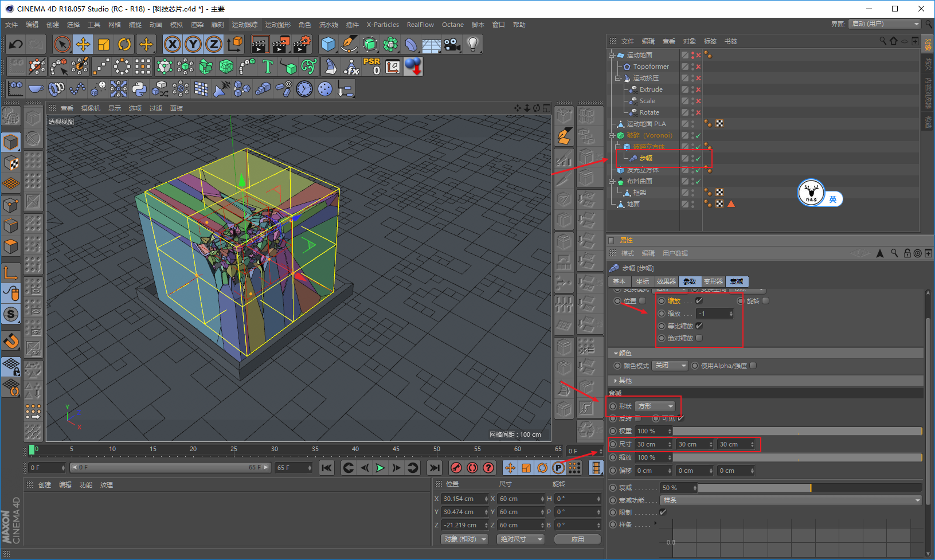This screenshot has width=935, height=560.
Task: Click the Sound effector funnel icon
Action: click(222, 89)
